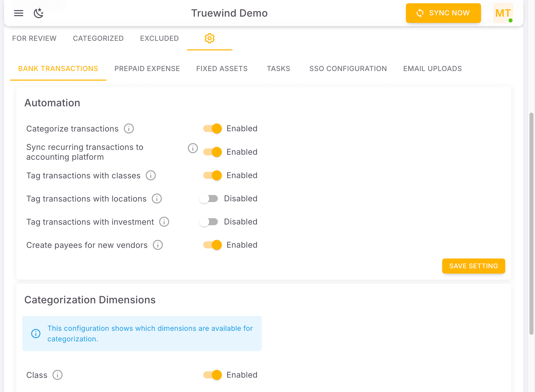The height and width of the screenshot is (392, 535).
Task: Open info tooltip for Tag transactions with classes
Action: [151, 175]
